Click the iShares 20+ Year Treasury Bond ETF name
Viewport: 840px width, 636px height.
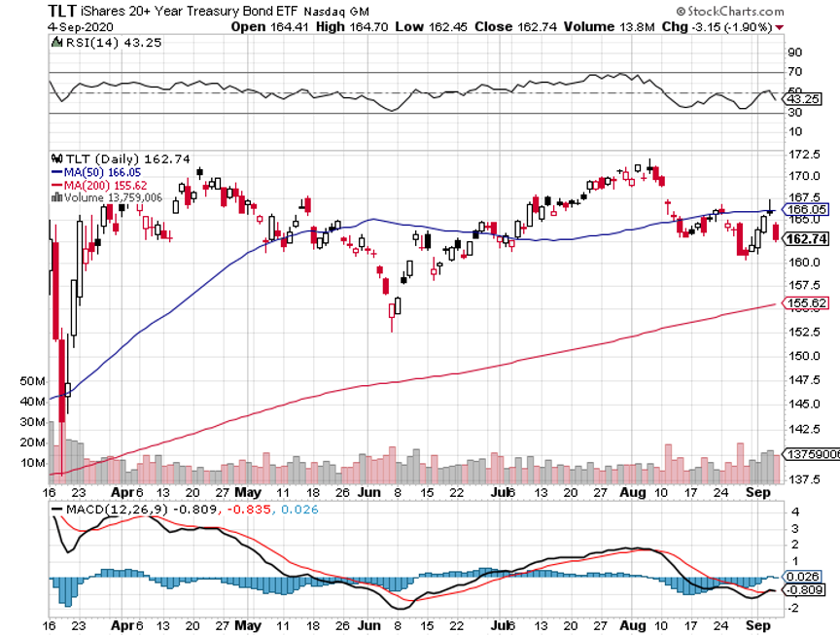190,12
